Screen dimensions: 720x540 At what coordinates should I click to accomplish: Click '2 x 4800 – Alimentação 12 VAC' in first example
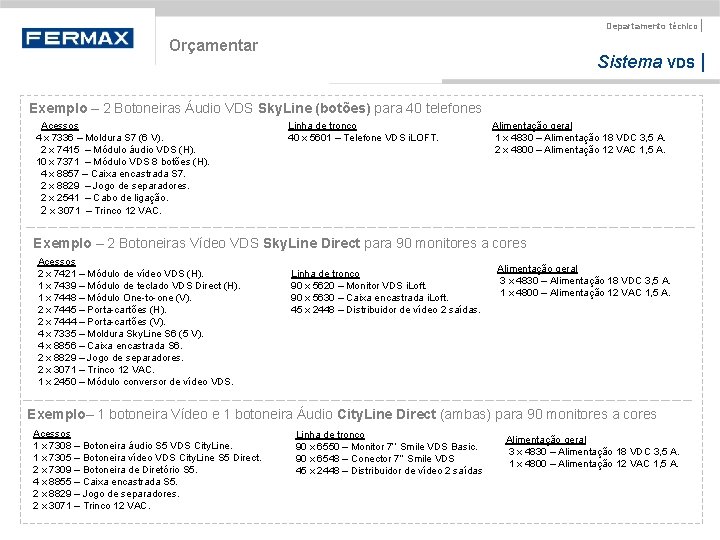click(x=580, y=150)
